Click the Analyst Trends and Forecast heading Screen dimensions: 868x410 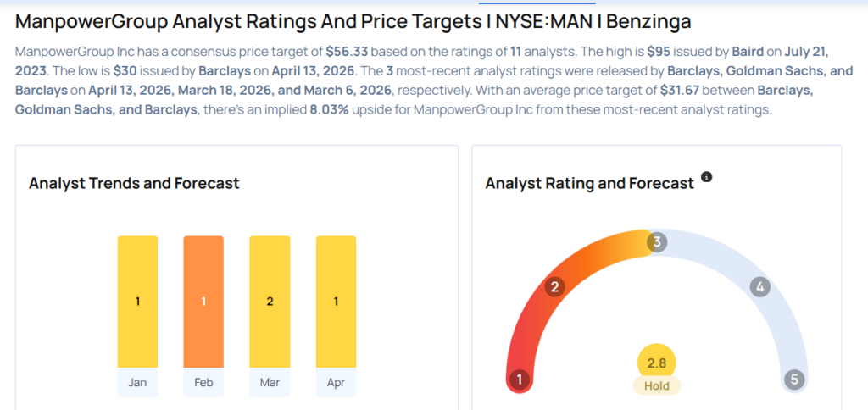[x=134, y=183]
